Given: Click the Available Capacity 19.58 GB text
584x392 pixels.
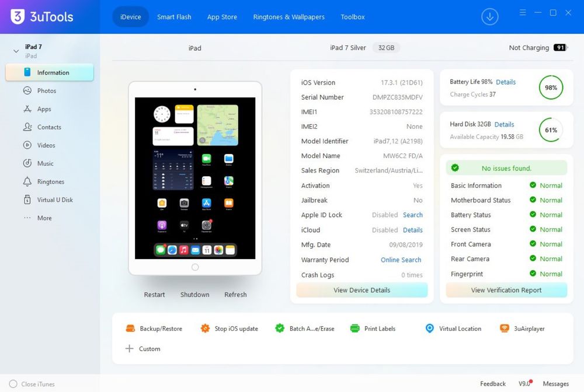Looking at the screenshot, I should pyautogui.click(x=486, y=136).
